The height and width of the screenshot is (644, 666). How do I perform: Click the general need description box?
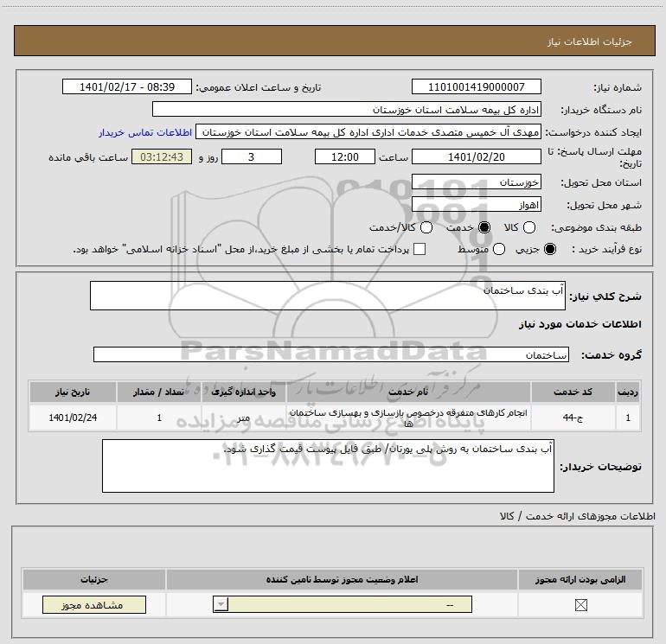(328, 296)
